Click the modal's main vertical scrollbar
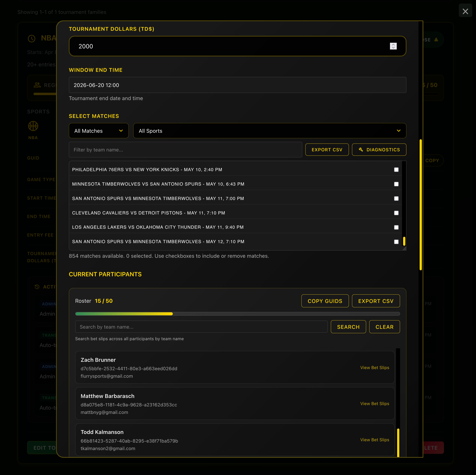476x475 pixels. coord(421,205)
